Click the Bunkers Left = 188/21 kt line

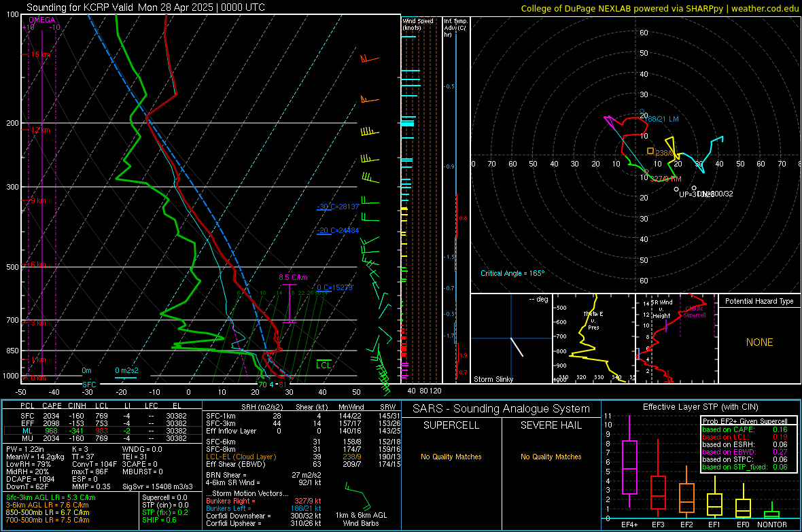(264, 508)
